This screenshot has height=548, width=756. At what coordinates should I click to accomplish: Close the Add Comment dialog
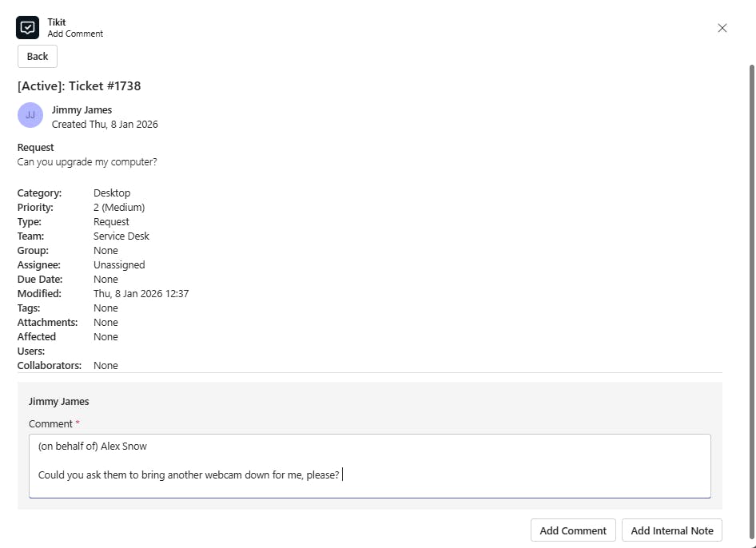pyautogui.click(x=722, y=28)
